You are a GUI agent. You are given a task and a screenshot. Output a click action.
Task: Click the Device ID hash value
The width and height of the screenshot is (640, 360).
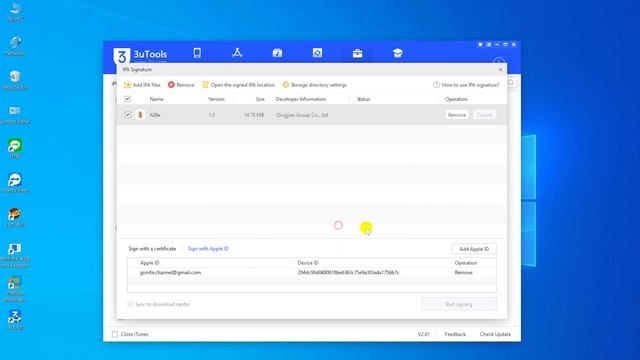(x=348, y=272)
